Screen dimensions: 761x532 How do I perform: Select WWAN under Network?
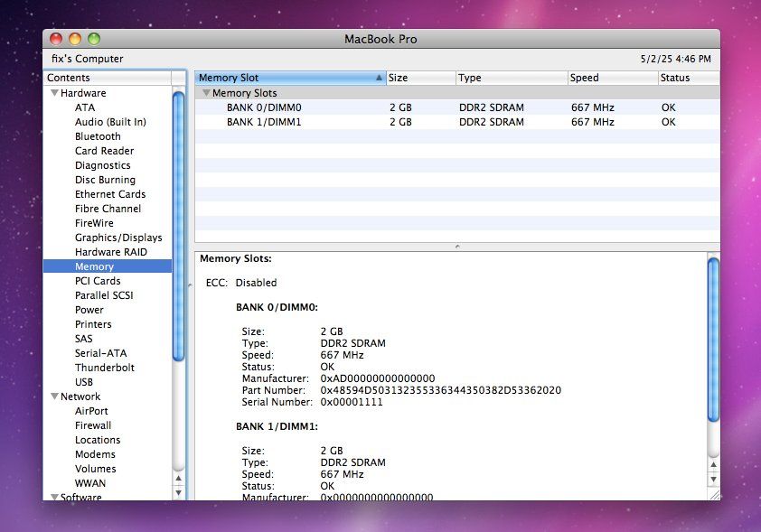pos(90,483)
